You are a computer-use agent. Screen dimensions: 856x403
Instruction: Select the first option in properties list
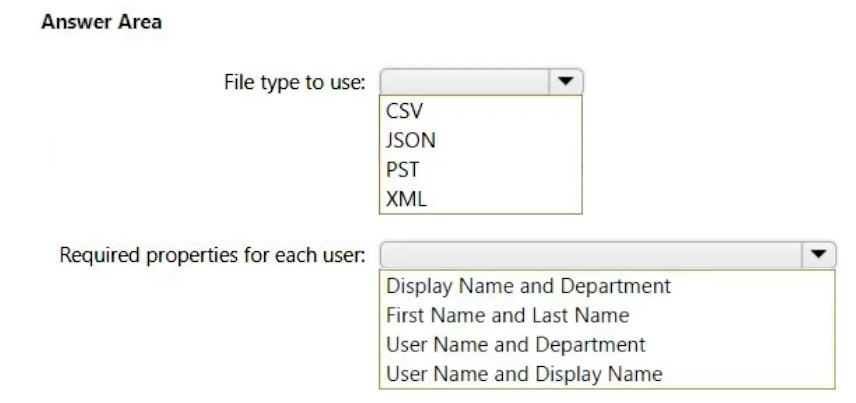tap(527, 286)
